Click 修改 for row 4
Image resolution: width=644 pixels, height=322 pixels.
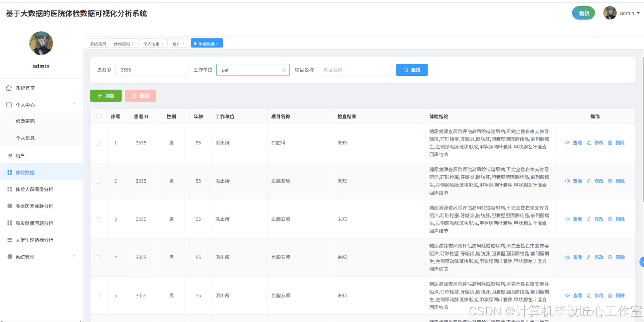[595, 258]
